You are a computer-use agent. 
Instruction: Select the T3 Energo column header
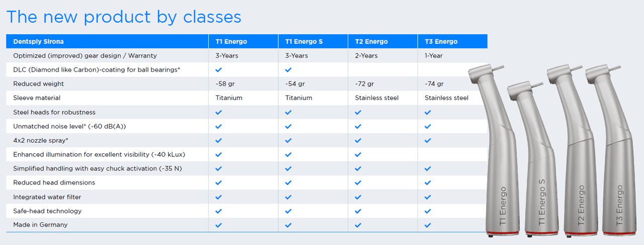tap(441, 41)
